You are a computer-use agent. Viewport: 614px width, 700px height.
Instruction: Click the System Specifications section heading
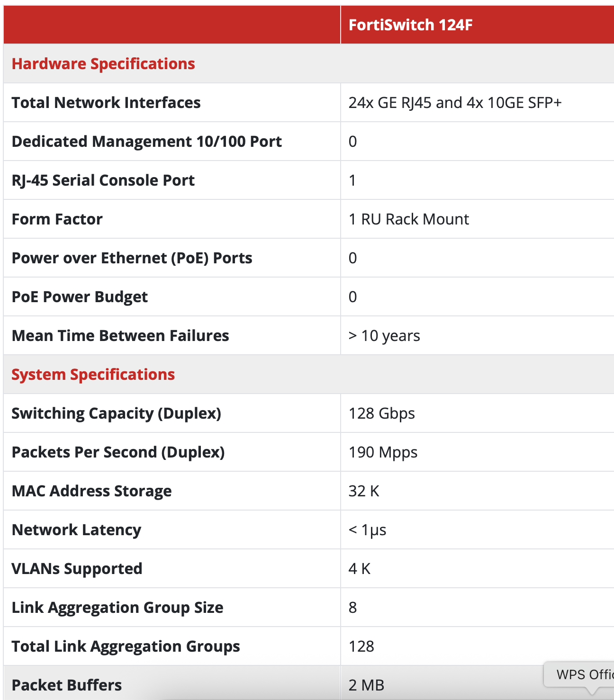(93, 374)
